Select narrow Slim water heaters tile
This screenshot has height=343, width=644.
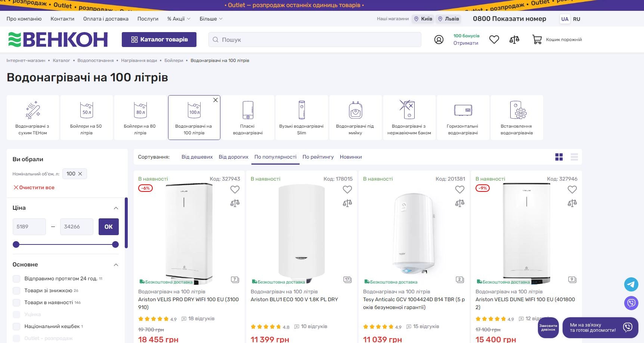pos(302,118)
